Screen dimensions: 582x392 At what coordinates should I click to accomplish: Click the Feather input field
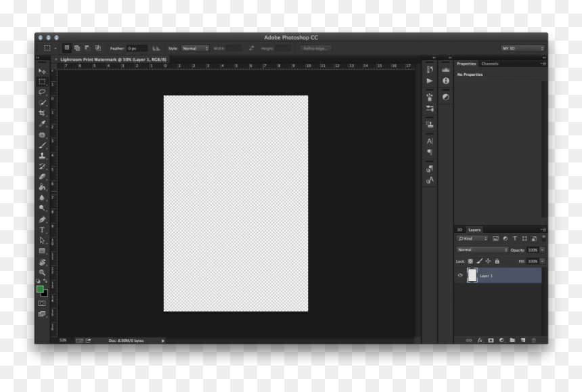point(137,49)
